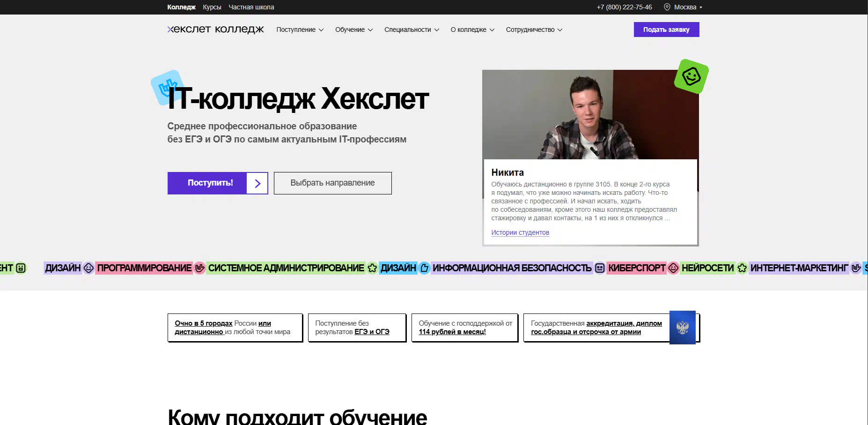Click the 114 рублей в месяц card
The image size is (868, 425).
465,328
